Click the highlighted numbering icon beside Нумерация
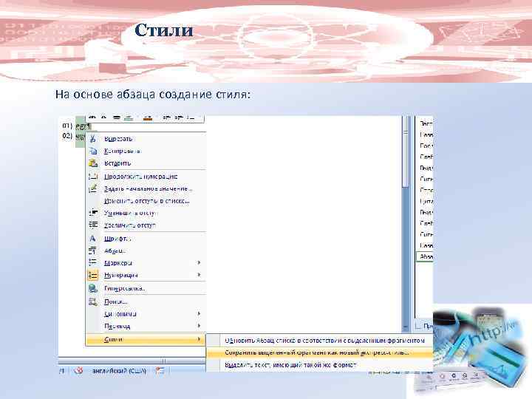The width and height of the screenshot is (532, 399). coord(92,275)
